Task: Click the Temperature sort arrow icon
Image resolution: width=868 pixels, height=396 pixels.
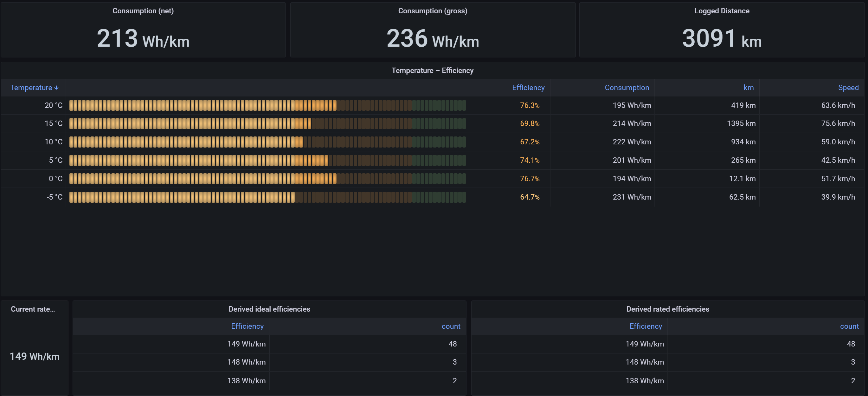Action: point(56,88)
